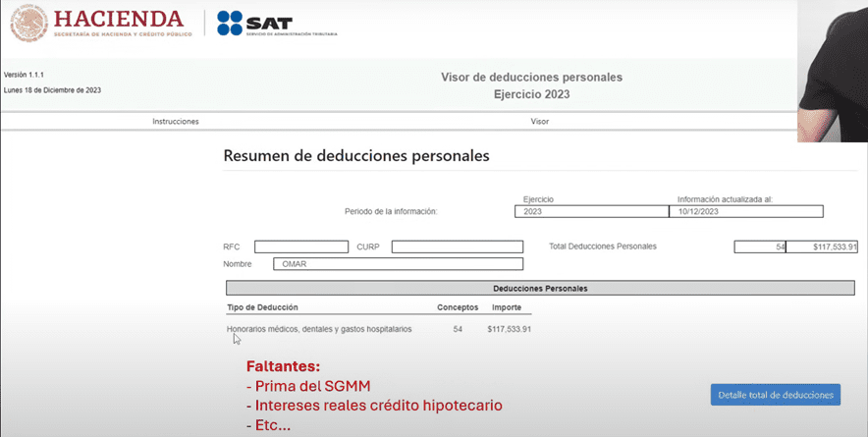Select the Información actualizada date field
The width and height of the screenshot is (868, 437).
[746, 211]
